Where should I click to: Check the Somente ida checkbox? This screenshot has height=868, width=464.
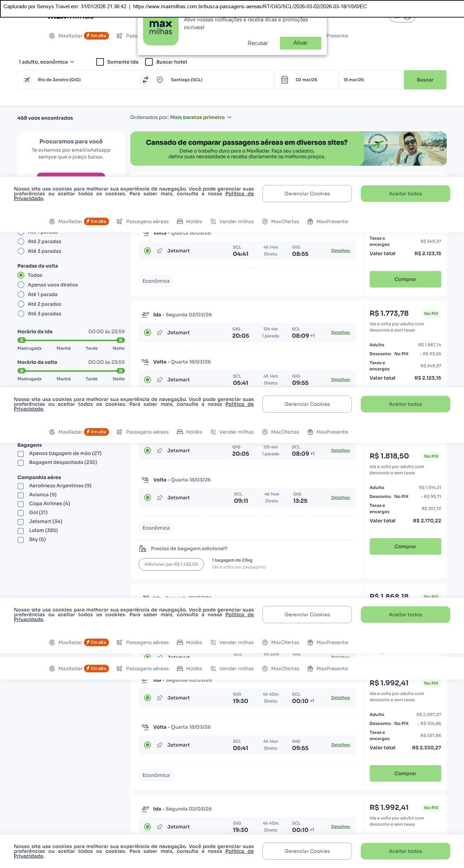coord(100,62)
